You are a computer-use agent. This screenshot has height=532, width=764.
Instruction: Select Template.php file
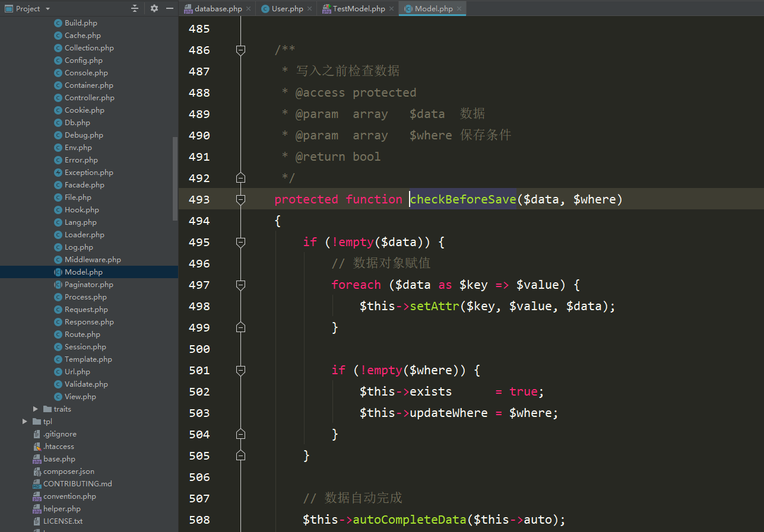coord(88,359)
